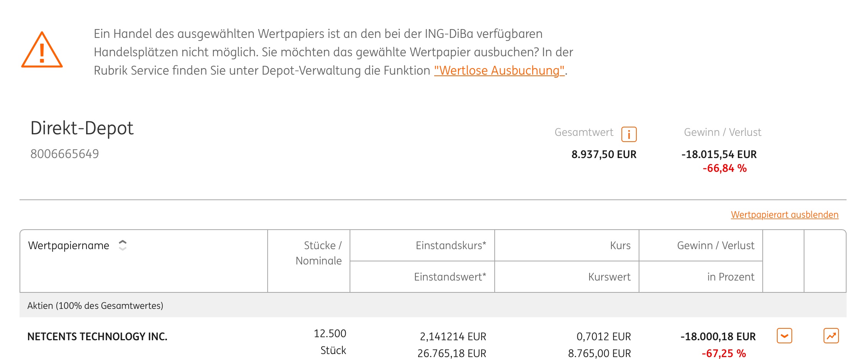Click the Kurs column header
The height and width of the screenshot is (359, 868).
click(x=621, y=245)
